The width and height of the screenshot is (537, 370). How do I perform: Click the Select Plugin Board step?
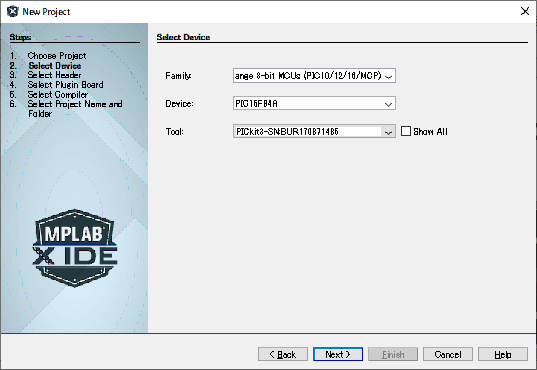(x=65, y=84)
